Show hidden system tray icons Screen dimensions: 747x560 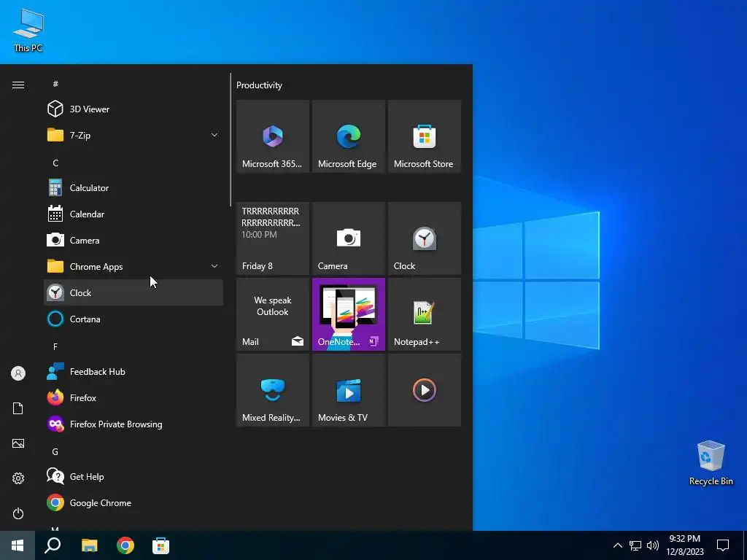[x=617, y=545]
